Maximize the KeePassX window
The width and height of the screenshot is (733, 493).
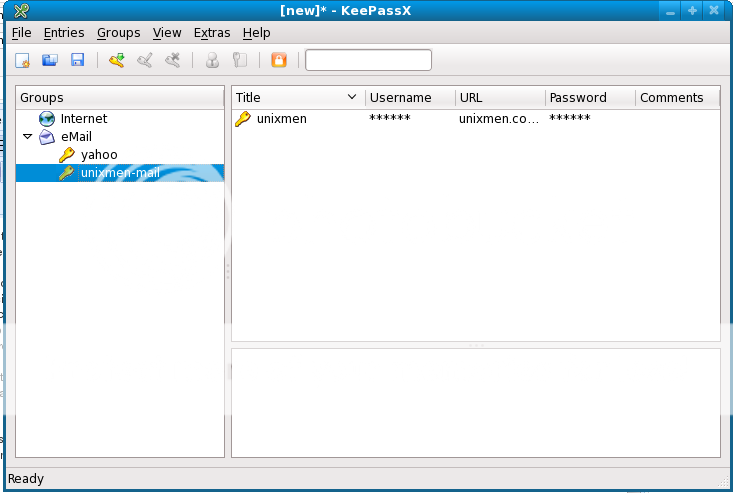coord(692,11)
